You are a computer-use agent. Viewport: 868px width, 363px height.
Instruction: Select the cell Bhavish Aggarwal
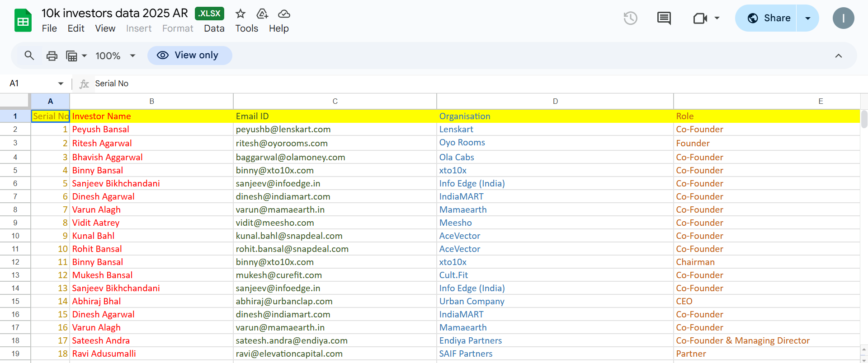151,157
